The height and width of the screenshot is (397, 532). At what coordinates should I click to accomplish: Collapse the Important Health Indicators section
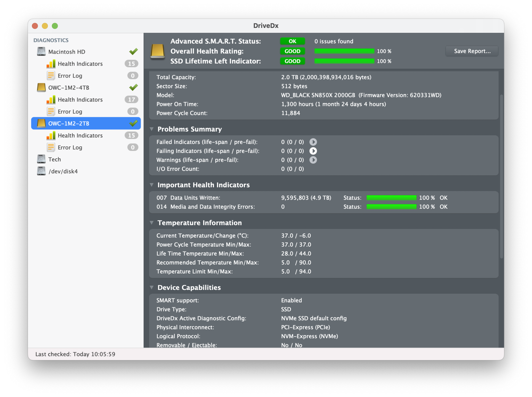(x=152, y=185)
